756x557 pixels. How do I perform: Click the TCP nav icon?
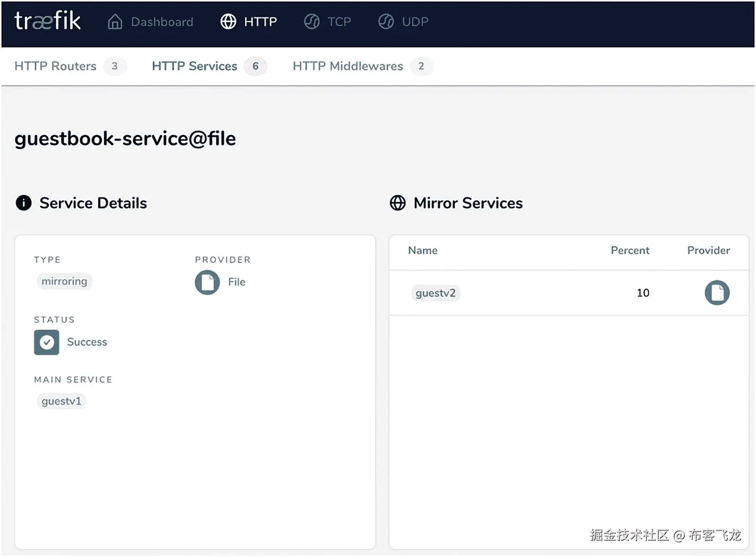click(x=311, y=22)
